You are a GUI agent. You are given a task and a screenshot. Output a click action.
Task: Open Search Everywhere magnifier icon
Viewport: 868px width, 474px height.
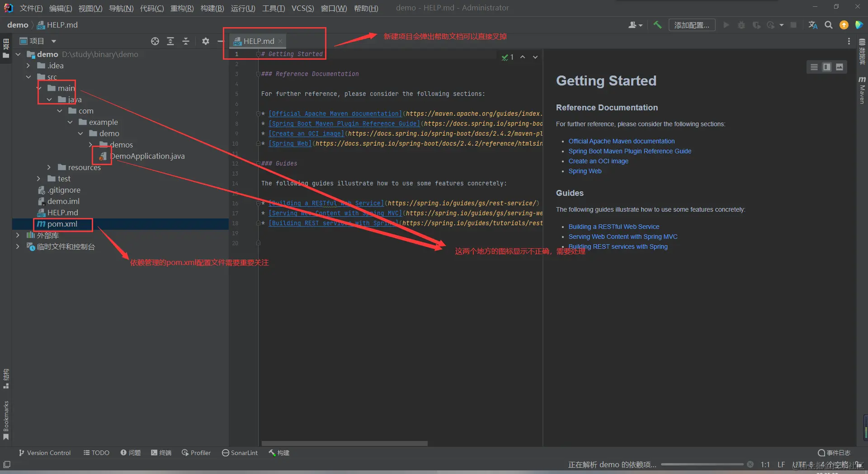pos(829,25)
